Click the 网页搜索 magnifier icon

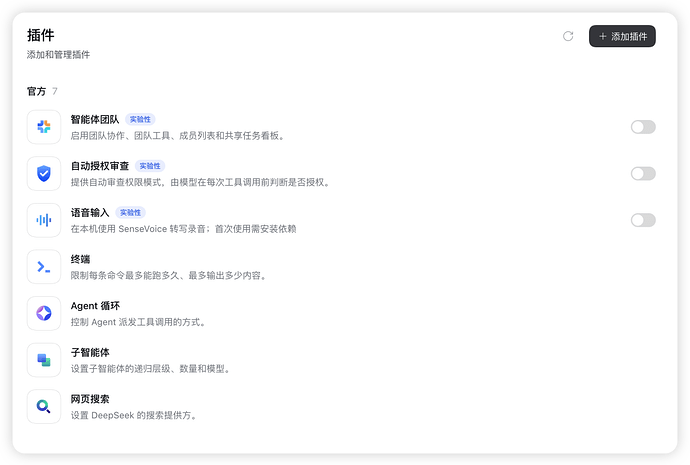[x=44, y=407]
